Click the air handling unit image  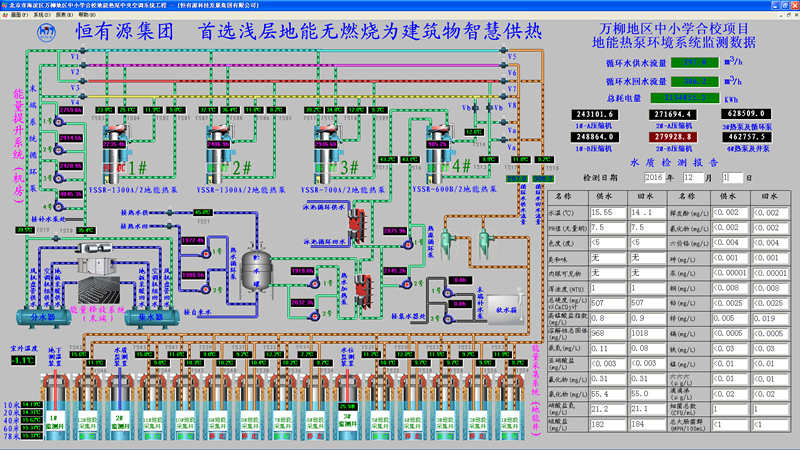(96, 265)
